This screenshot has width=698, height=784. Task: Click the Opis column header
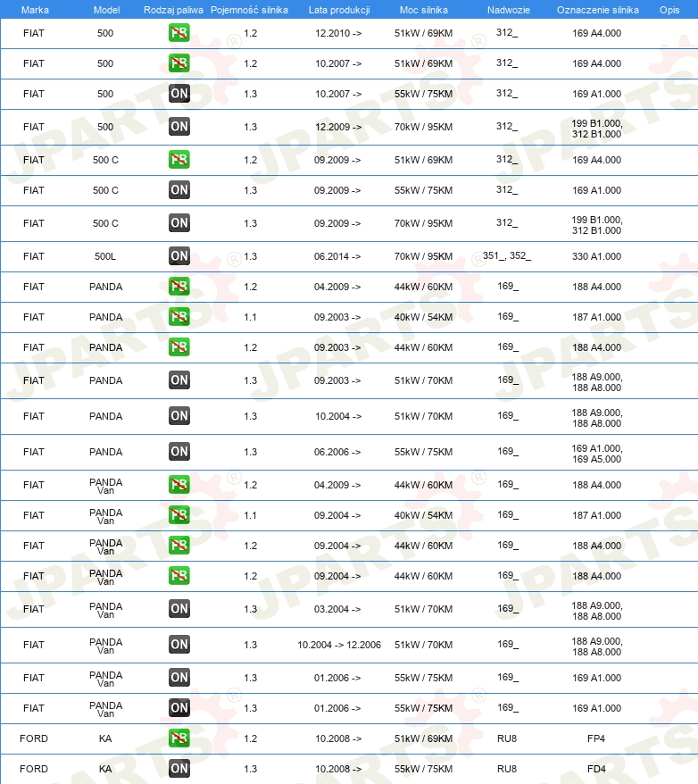point(669,10)
